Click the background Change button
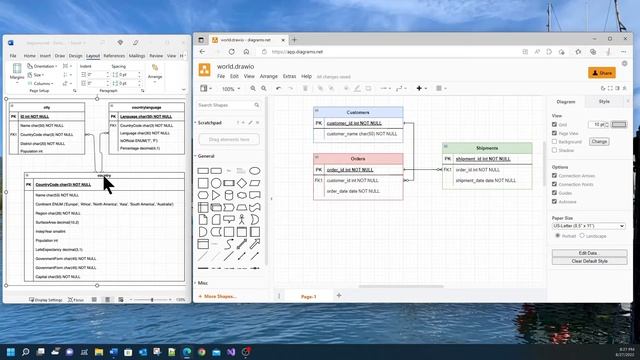The image size is (640, 360). [599, 142]
